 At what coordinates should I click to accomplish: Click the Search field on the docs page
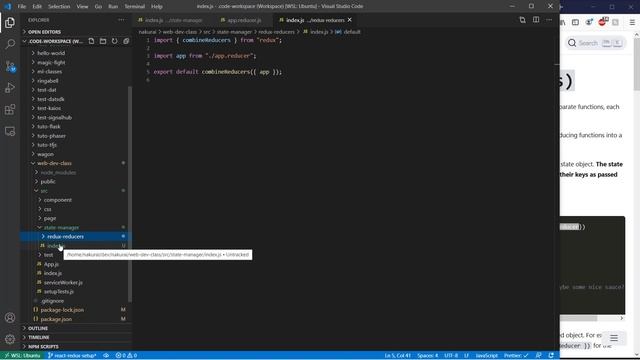coord(595,43)
